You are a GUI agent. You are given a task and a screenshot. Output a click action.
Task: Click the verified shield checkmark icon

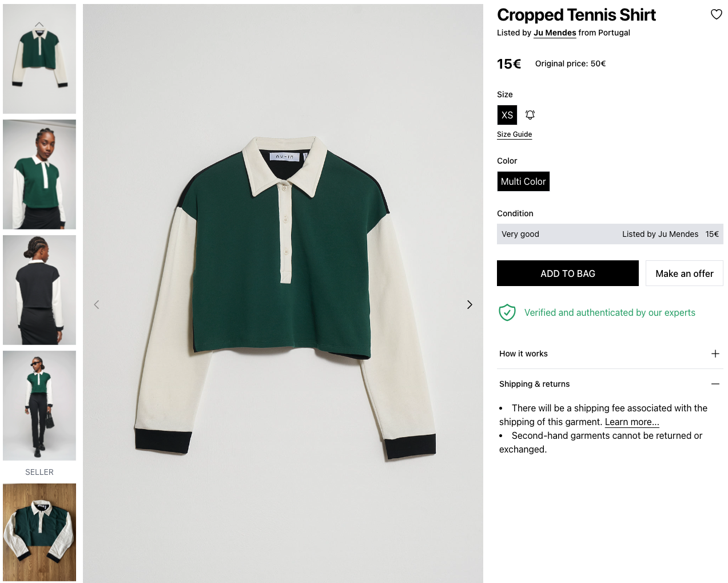[x=507, y=312]
